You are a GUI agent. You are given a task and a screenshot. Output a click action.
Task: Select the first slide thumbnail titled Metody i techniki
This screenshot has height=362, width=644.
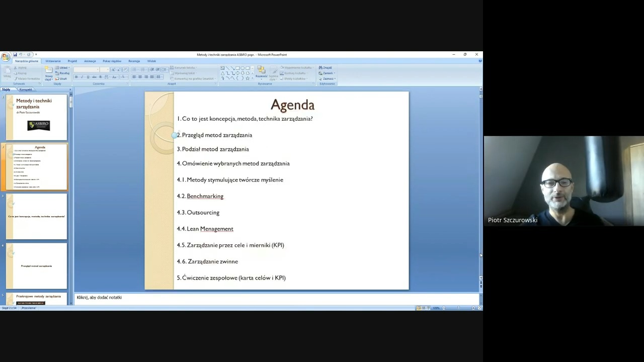36,117
